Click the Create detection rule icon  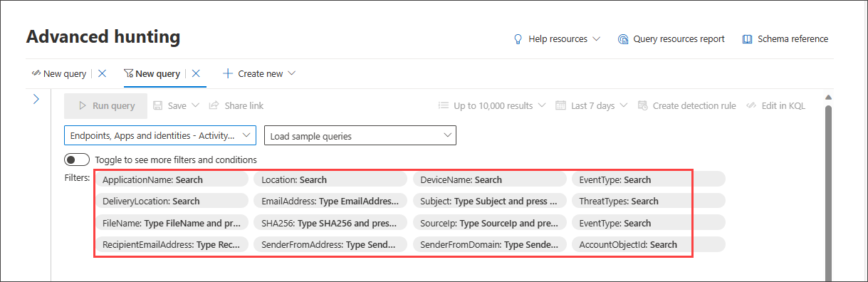coord(644,105)
